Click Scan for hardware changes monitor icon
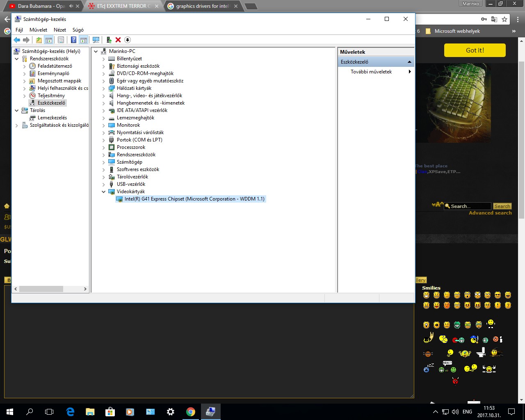The height and width of the screenshot is (420, 525). tap(96, 40)
